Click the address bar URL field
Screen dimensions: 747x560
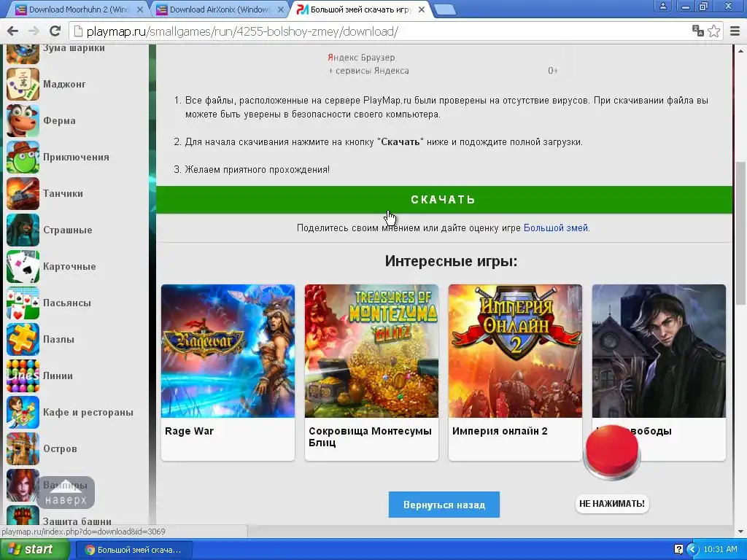tap(381, 31)
